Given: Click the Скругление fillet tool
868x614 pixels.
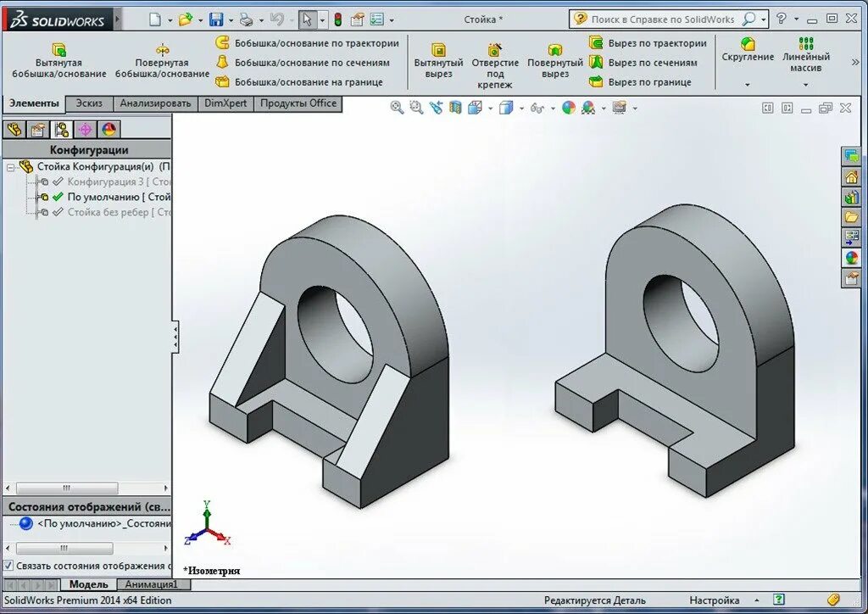Looking at the screenshot, I should click(x=748, y=50).
